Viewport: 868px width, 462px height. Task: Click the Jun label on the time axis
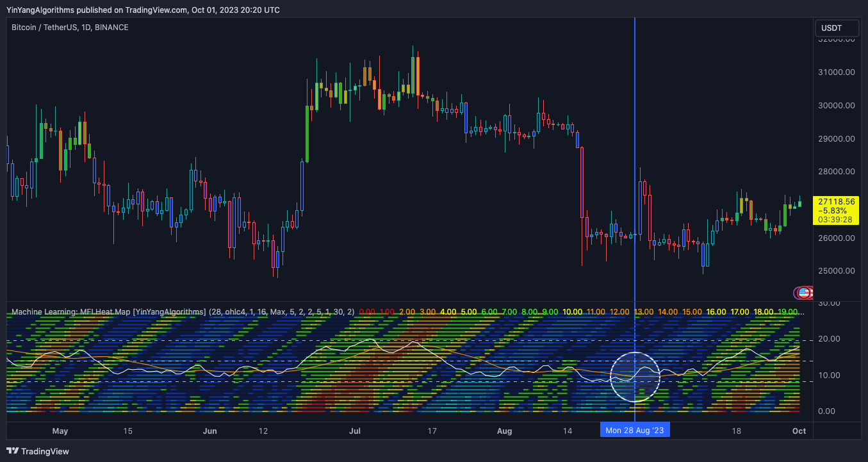click(x=209, y=431)
